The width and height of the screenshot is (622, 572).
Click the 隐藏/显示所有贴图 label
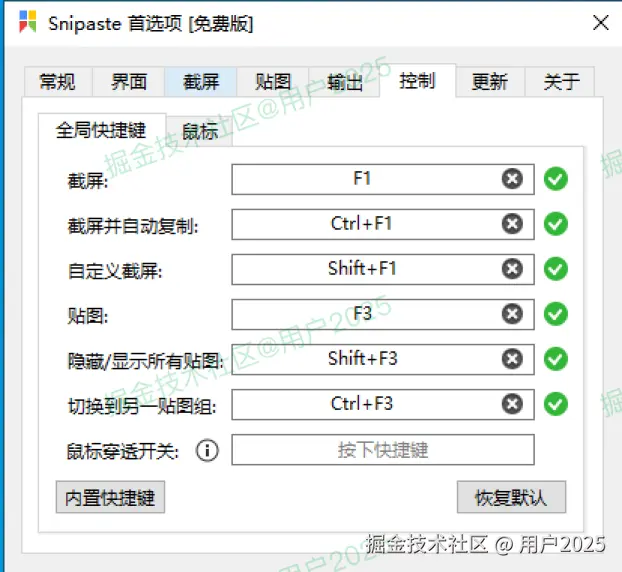pyautogui.click(x=146, y=361)
